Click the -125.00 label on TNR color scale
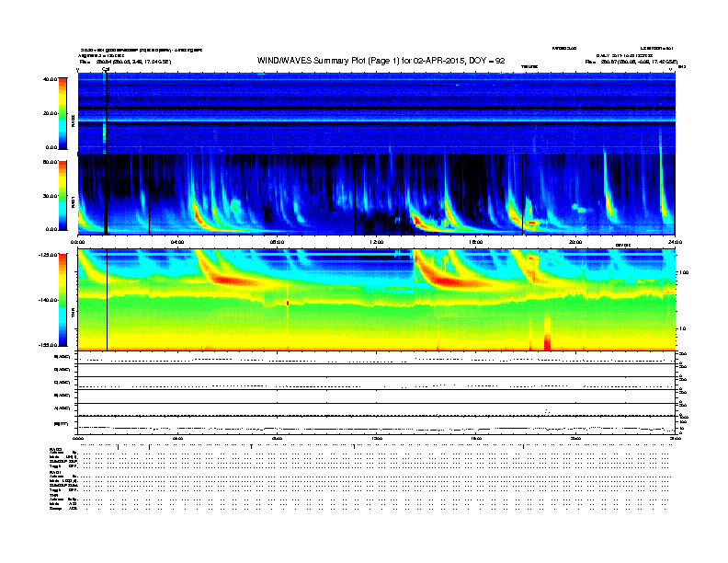The height and width of the screenshot is (563, 728). 48,255
